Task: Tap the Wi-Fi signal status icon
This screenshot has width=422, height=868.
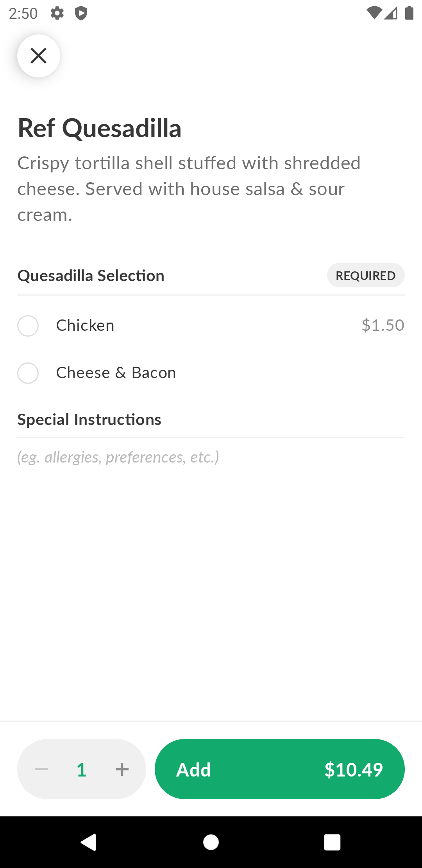Action: [374, 13]
